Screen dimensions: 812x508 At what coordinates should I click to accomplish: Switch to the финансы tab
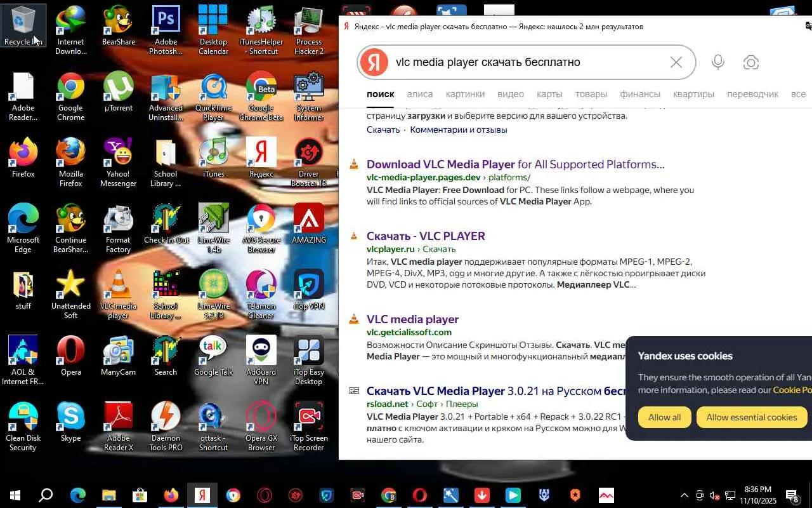point(640,94)
